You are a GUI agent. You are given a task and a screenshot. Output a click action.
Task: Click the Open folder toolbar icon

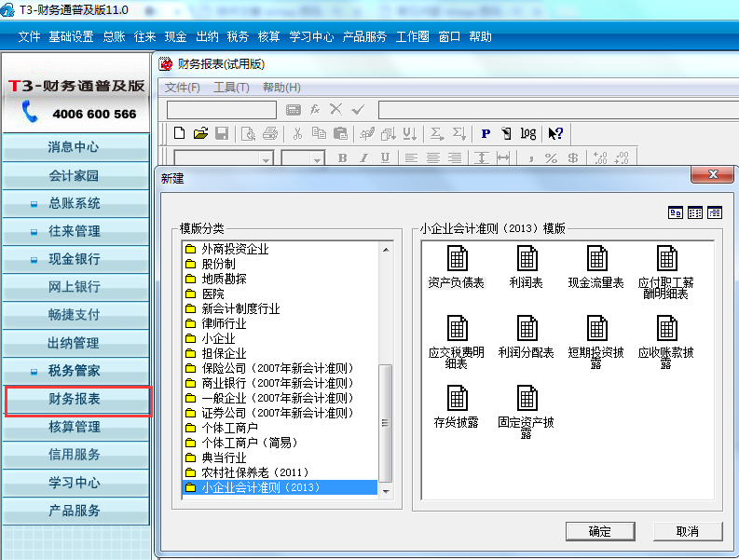(200, 133)
